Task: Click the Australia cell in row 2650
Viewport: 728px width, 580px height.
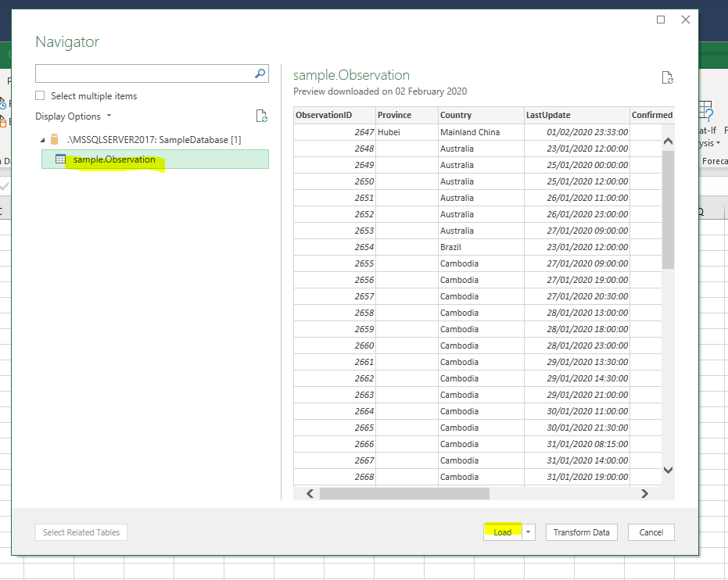Action: coord(481,181)
